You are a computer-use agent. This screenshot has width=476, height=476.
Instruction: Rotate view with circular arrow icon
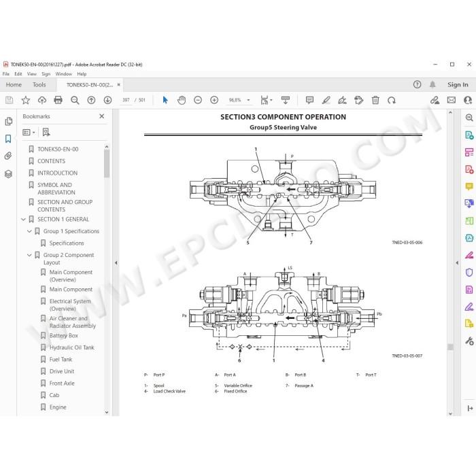coord(391,100)
